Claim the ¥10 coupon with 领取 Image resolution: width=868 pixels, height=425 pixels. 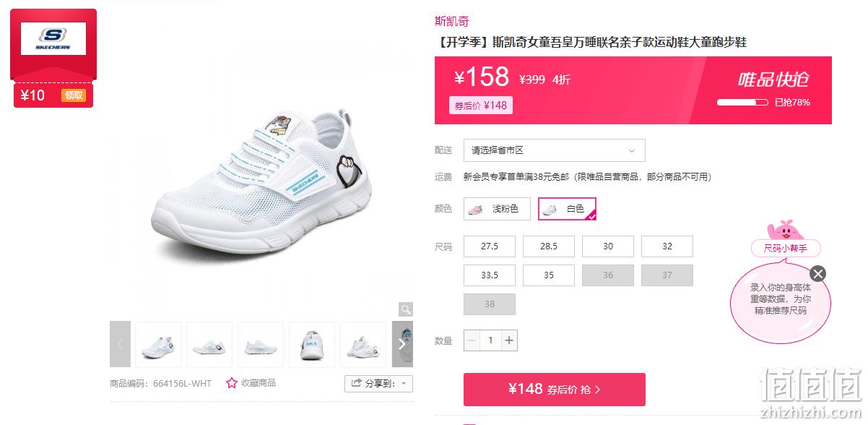tap(74, 95)
